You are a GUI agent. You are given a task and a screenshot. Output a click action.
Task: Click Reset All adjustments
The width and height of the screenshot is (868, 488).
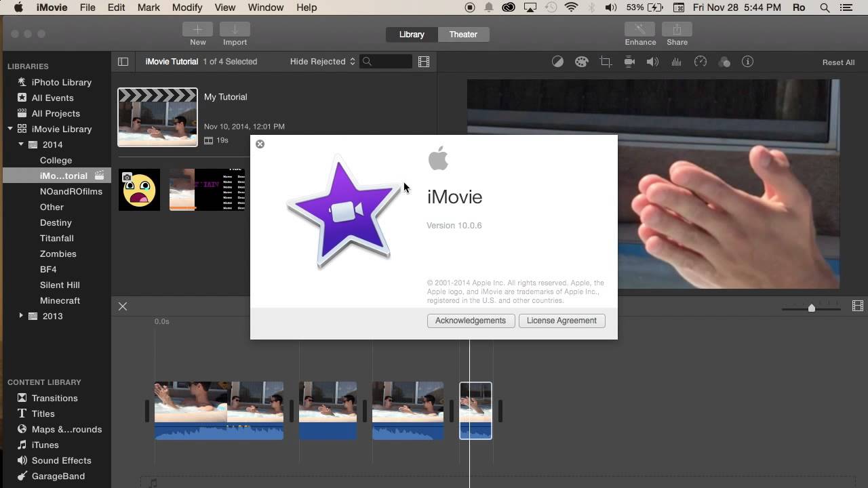838,62
